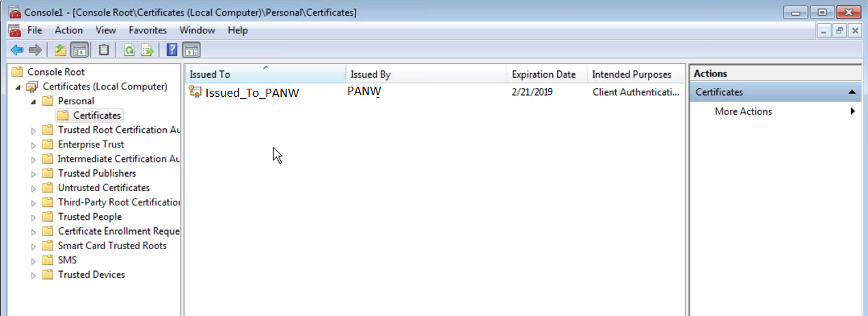The height and width of the screenshot is (316, 868).
Task: Click the 2/21/2019 expiration date cell
Action: click(x=532, y=92)
